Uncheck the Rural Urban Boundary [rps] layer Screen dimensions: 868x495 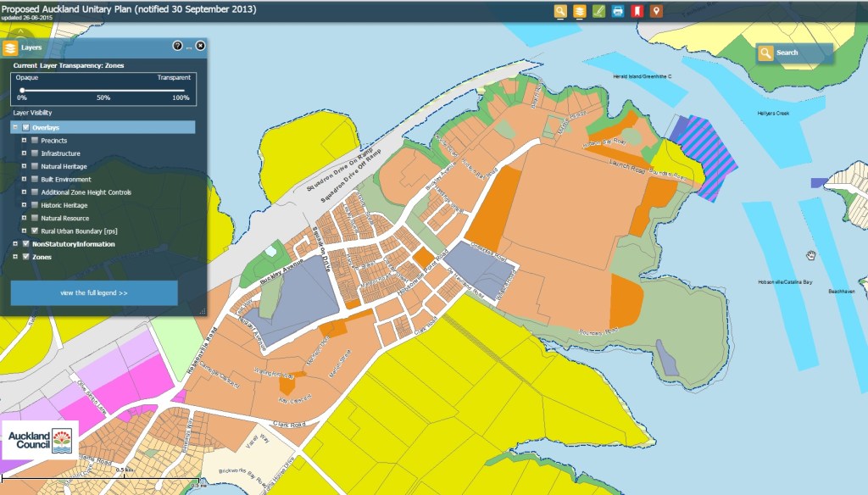coord(33,231)
